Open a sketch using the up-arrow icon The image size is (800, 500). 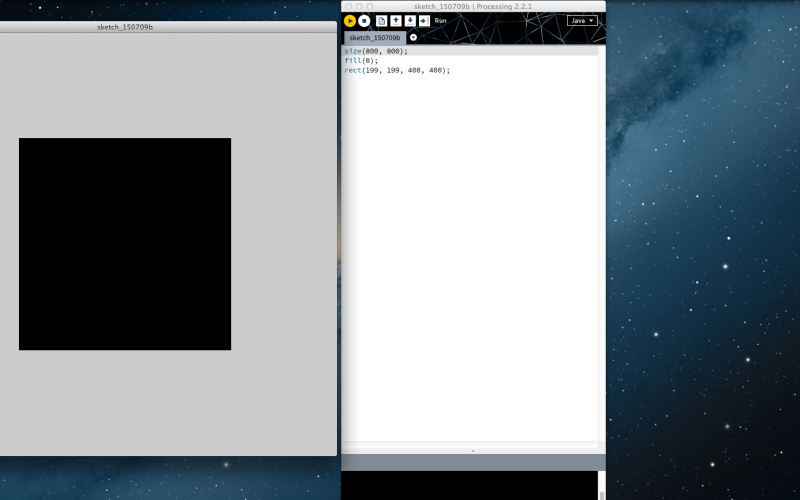click(395, 21)
